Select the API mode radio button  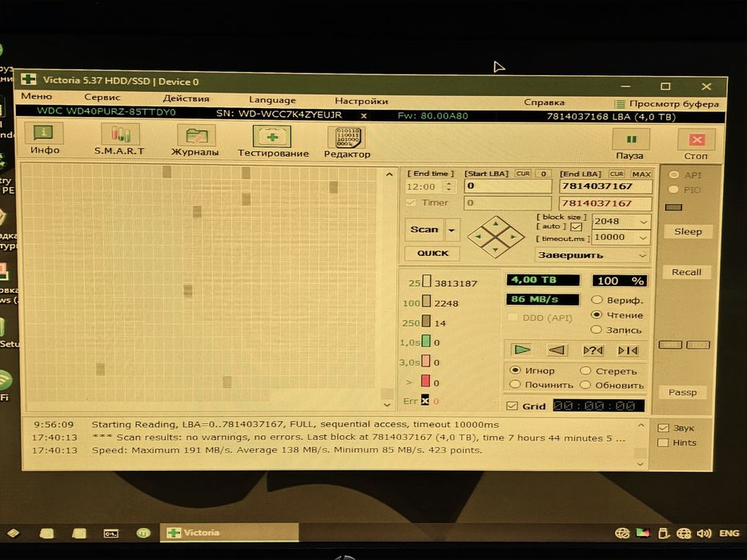[673, 174]
